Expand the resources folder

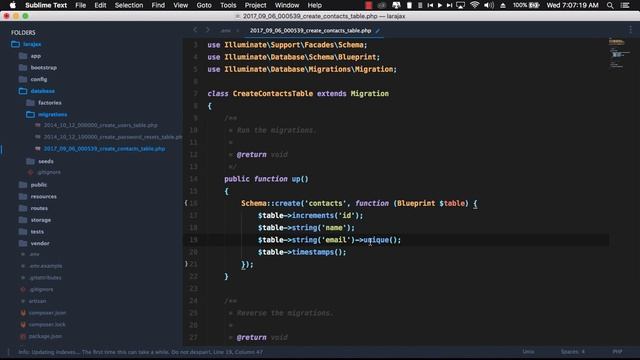pos(38,197)
